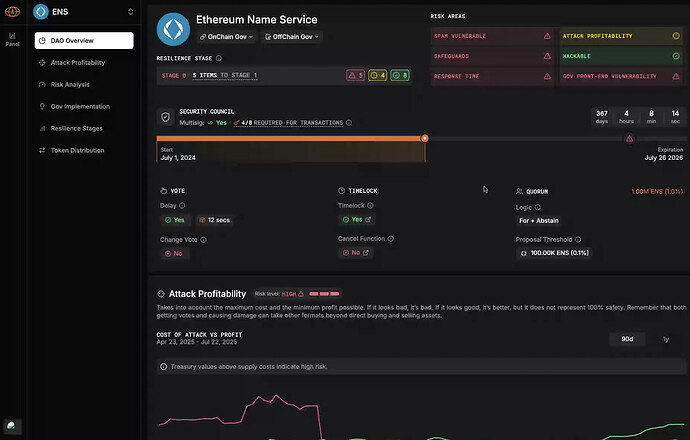Click the vote Delay info icon
This screenshot has width=690, height=440.
[x=182, y=205]
